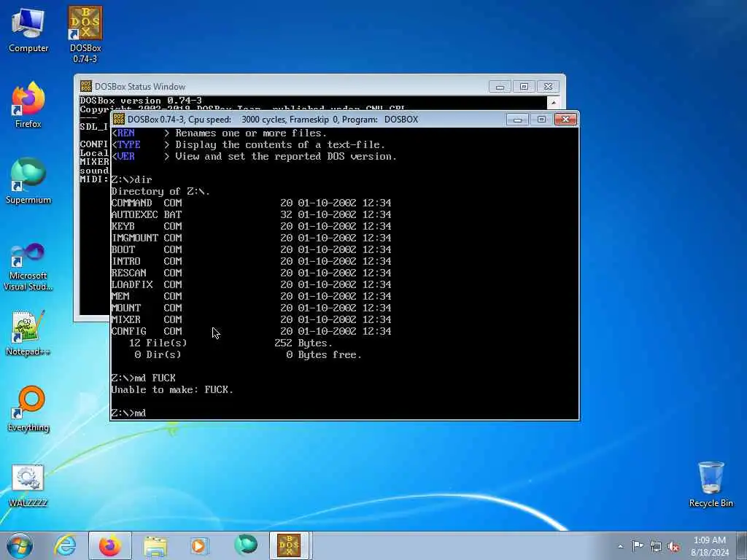This screenshot has width=747, height=560.
Task: Open the Windows Start menu orb
Action: tap(20, 545)
